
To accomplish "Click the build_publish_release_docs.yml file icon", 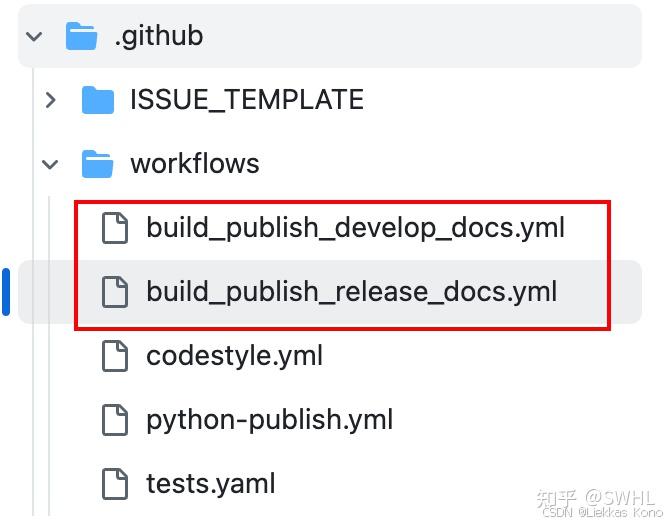I will (116, 292).
